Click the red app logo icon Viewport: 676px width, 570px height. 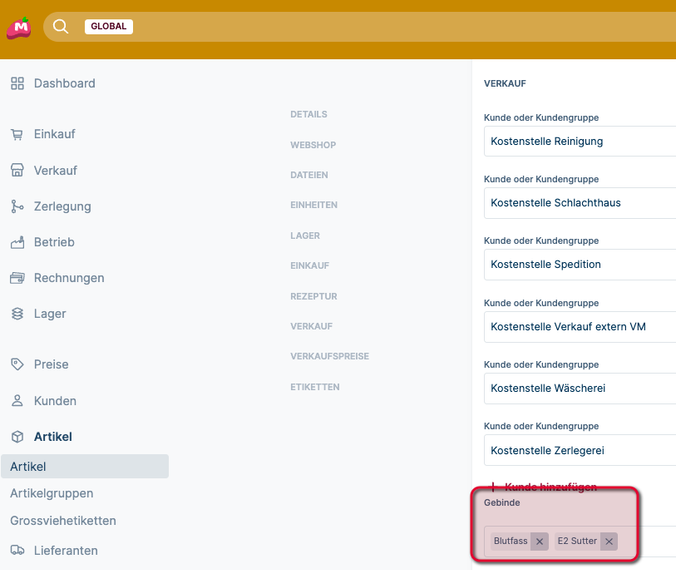(18, 28)
